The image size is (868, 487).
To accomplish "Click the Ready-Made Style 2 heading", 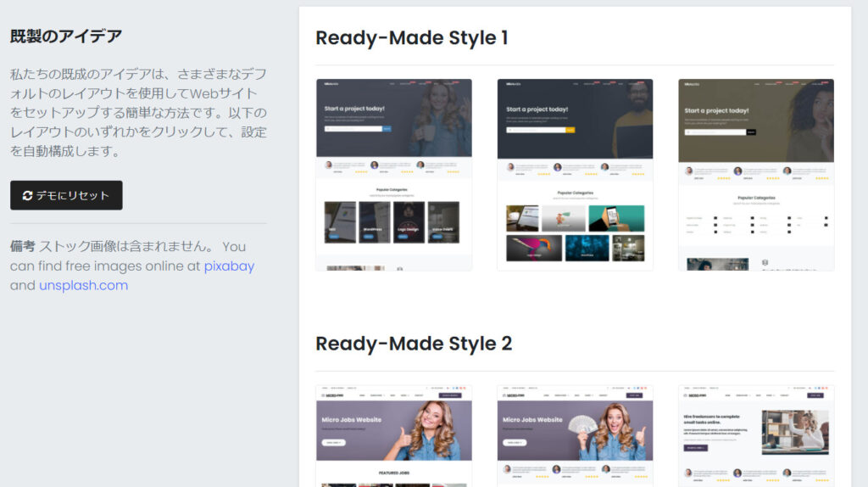I will pyautogui.click(x=414, y=344).
